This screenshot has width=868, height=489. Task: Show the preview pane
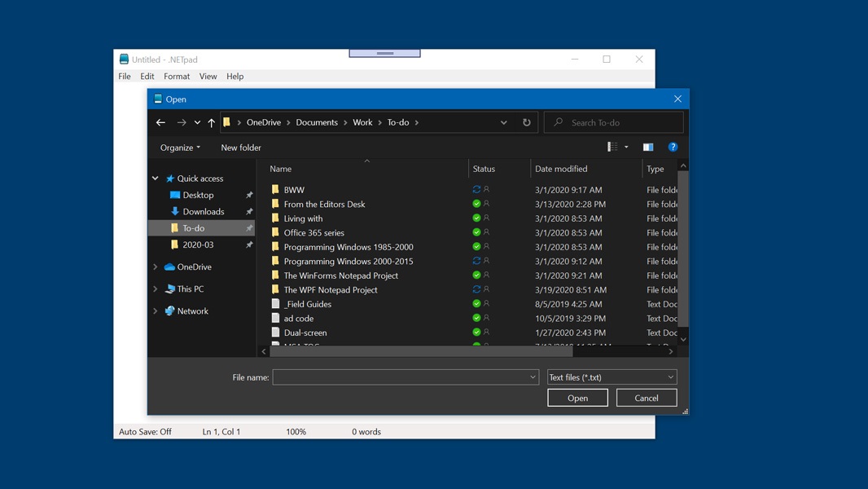pyautogui.click(x=648, y=148)
